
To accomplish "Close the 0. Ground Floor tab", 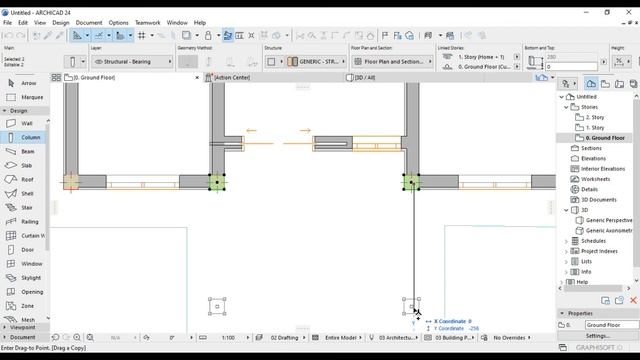I will pos(197,78).
